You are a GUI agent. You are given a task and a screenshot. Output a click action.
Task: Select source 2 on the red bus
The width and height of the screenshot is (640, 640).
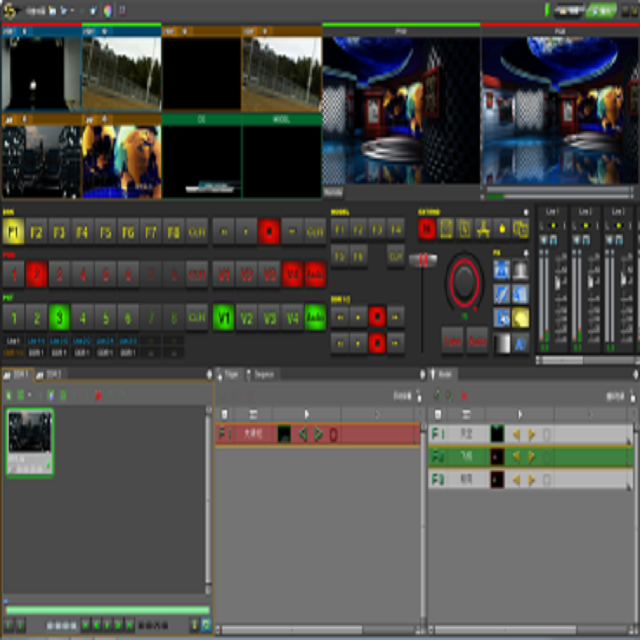tap(37, 274)
